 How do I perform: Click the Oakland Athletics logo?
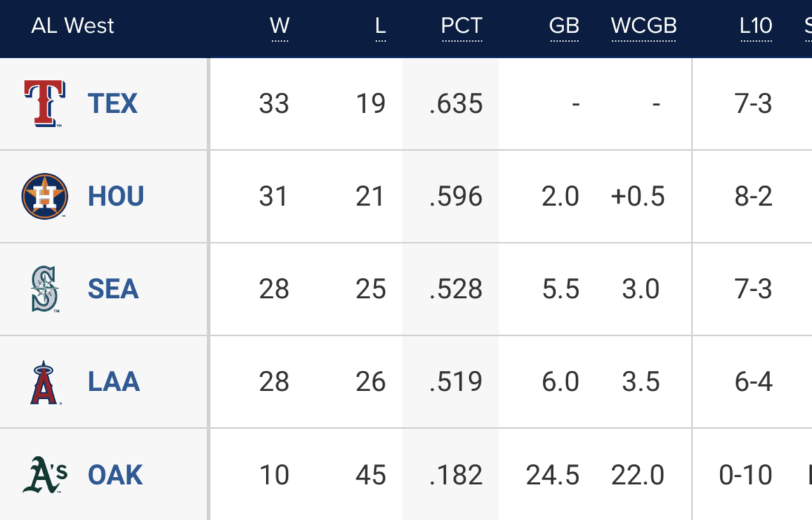(44, 475)
